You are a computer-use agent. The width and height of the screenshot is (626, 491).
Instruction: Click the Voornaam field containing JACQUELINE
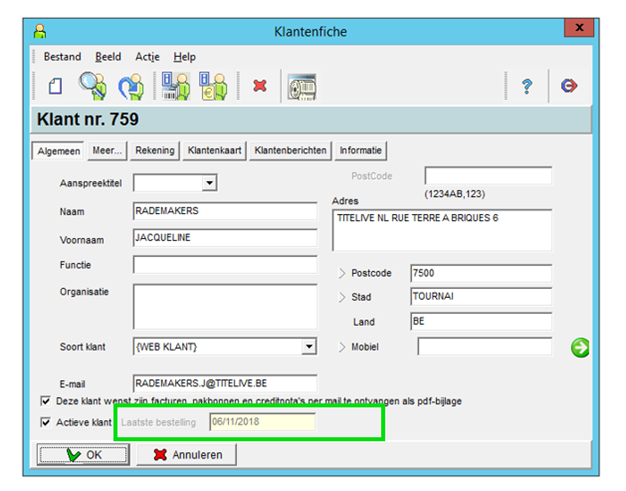[225, 238]
